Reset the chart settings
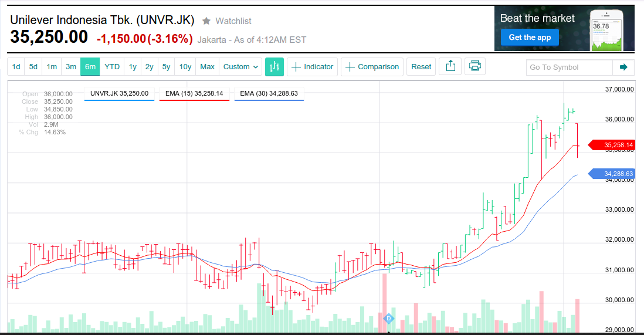The width and height of the screenshot is (644, 335). pyautogui.click(x=421, y=66)
